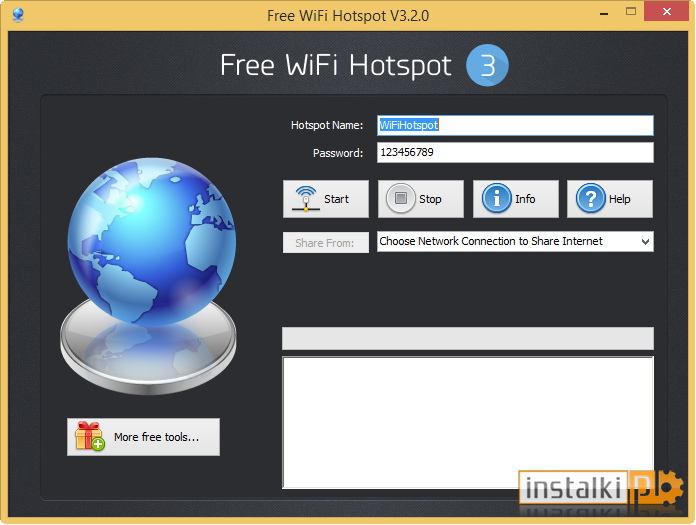Click the Stop hotspot button
This screenshot has height=525, width=696.
tap(421, 199)
